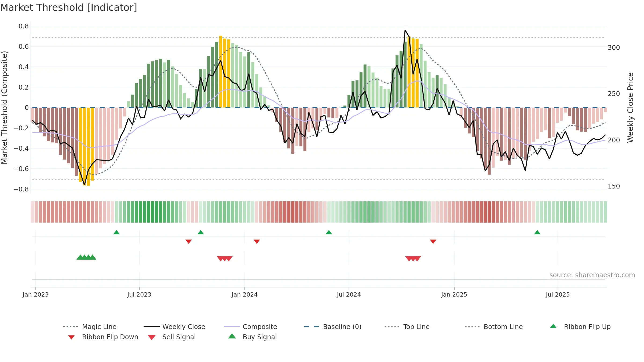Click the ribbon flip down marker just after Jan 2024
Screen dimensions: 644x362
(257, 242)
